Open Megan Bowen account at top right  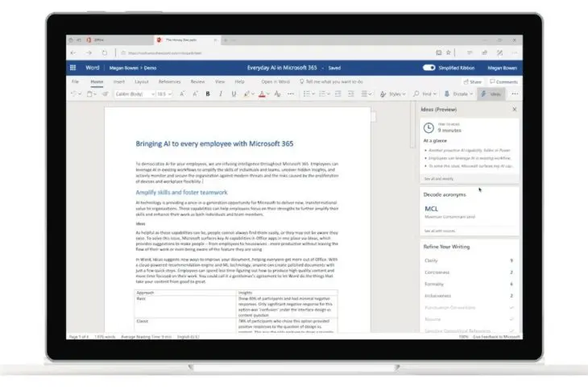point(502,68)
